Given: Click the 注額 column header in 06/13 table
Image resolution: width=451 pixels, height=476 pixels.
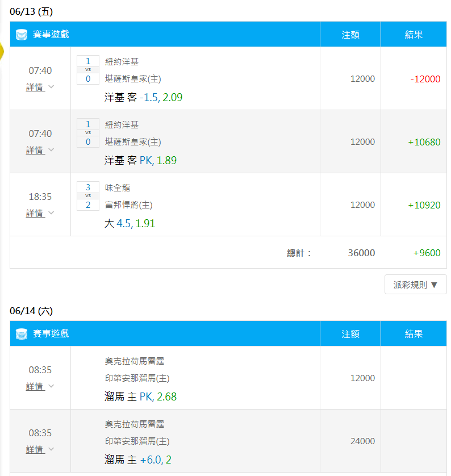Looking at the screenshot, I should coord(350,34).
